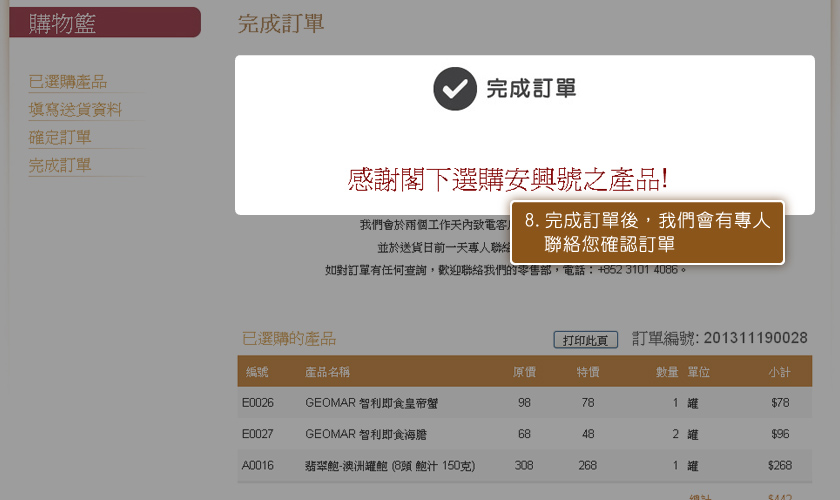Select the 完成訂單 sidebar step
The width and height of the screenshot is (840, 500).
click(x=60, y=165)
